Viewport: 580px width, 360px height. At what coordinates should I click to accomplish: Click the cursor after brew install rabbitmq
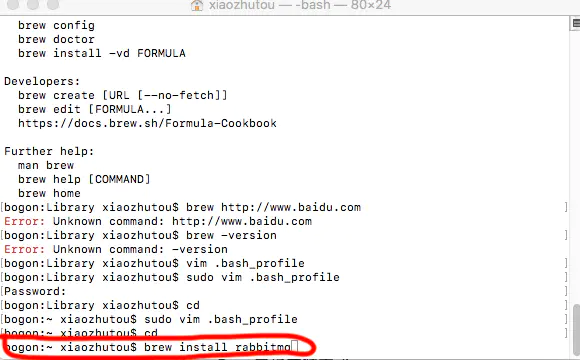pos(294,347)
